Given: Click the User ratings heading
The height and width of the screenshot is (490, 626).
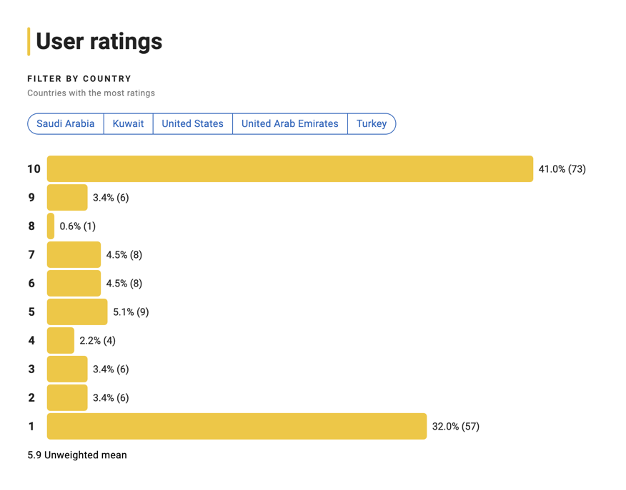Looking at the screenshot, I should coord(99,42).
